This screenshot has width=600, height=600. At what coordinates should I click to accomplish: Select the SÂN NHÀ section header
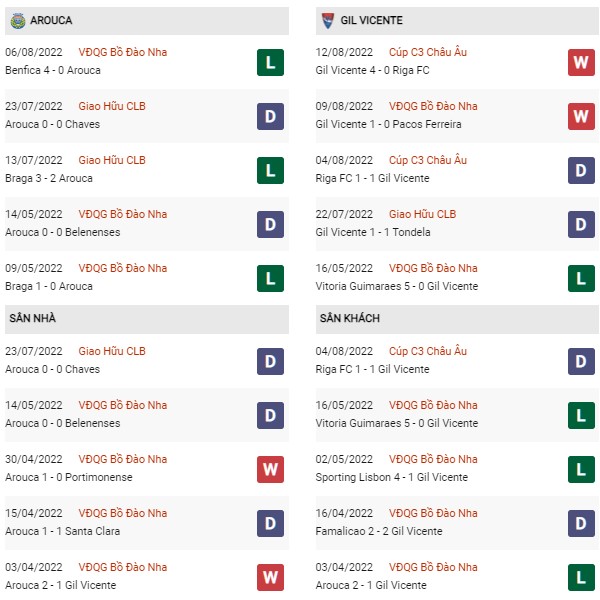pyautogui.click(x=147, y=319)
